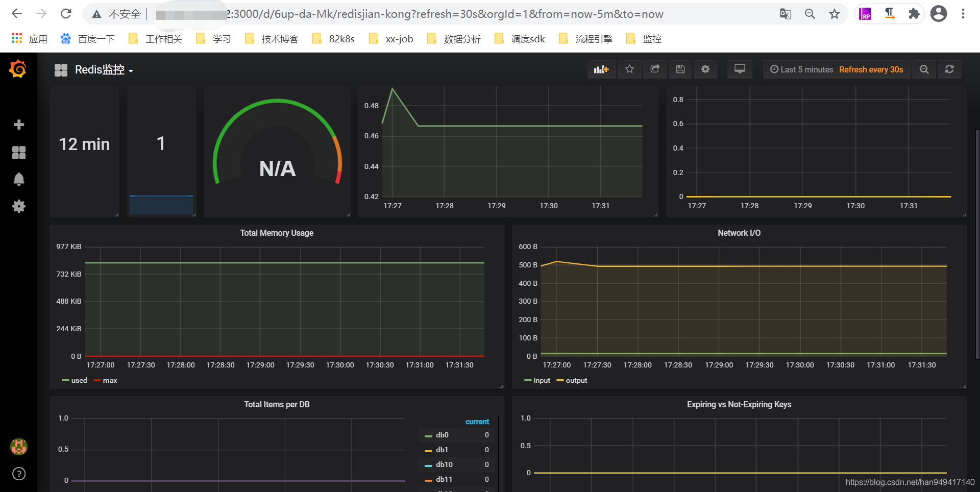980x492 pixels.
Task: Go back in the browser
Action: [17, 14]
